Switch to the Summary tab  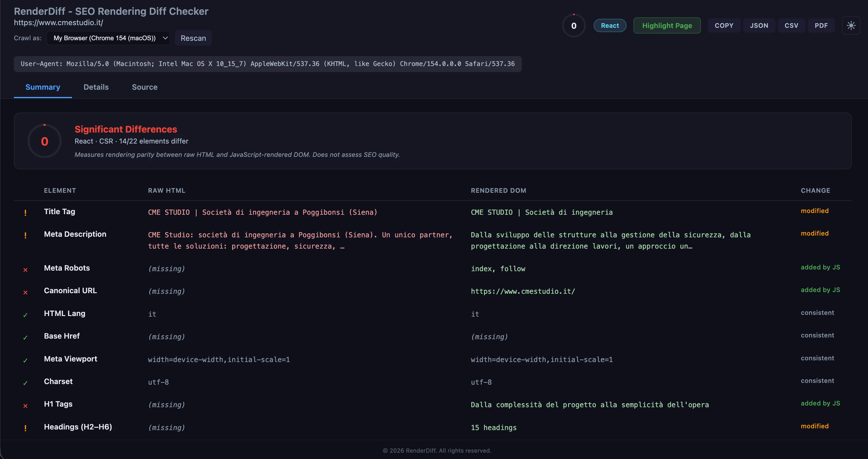pyautogui.click(x=43, y=87)
